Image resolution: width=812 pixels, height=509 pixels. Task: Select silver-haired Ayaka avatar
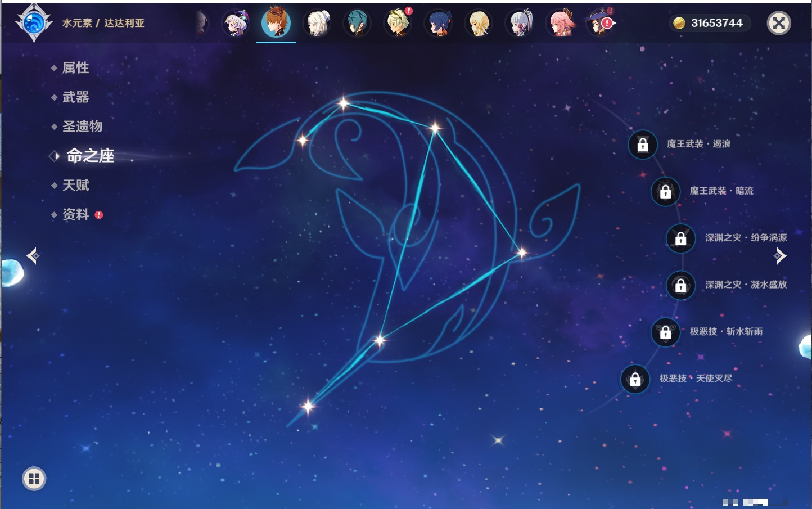click(520, 24)
